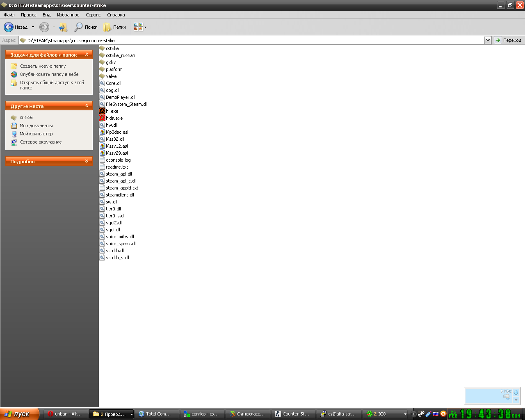525x420 pixels.
Task: Click 'Создать новую папку' link
Action: [43, 66]
